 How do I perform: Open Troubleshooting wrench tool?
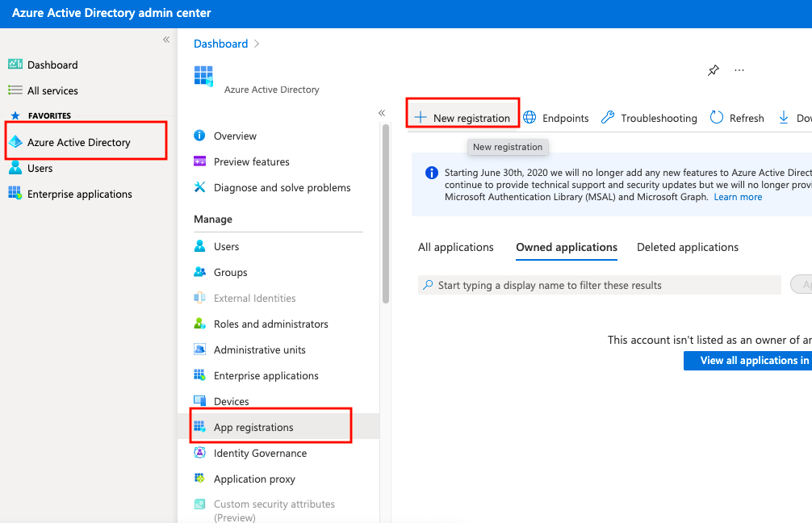click(609, 118)
